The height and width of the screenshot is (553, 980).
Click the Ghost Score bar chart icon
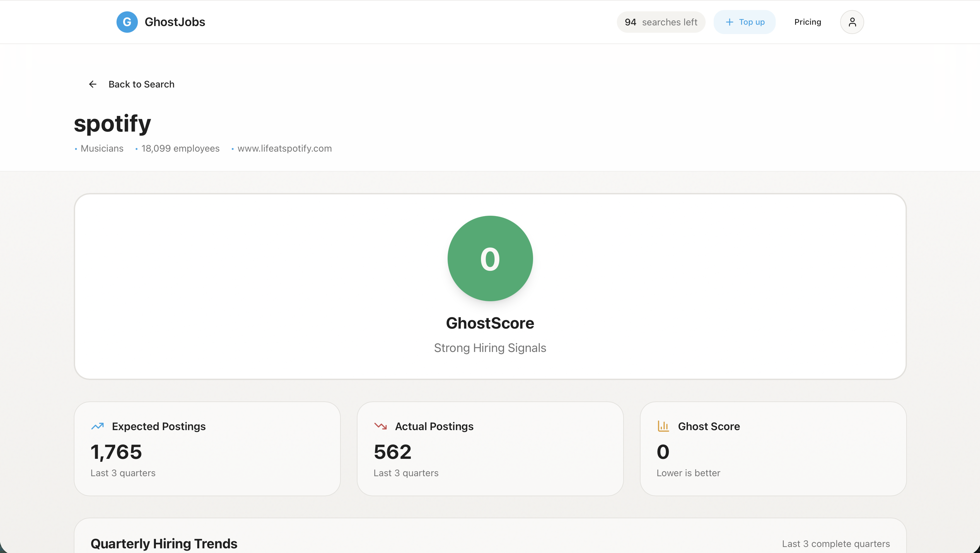(x=664, y=426)
